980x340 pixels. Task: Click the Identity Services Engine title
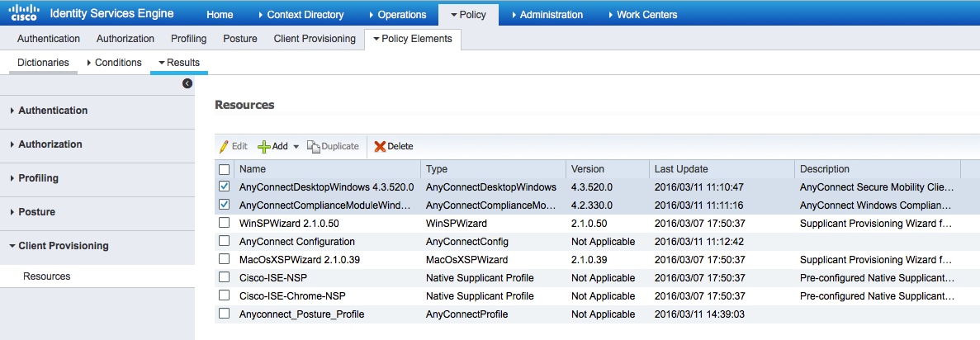click(111, 14)
